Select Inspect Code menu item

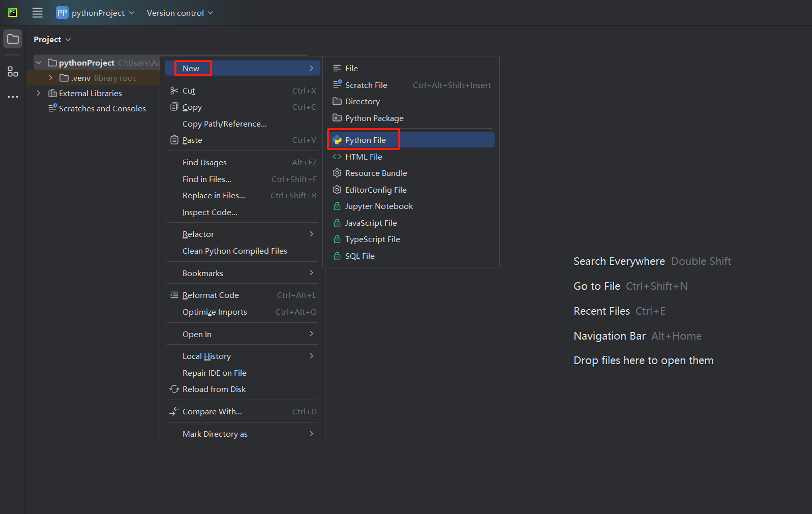coord(243,212)
